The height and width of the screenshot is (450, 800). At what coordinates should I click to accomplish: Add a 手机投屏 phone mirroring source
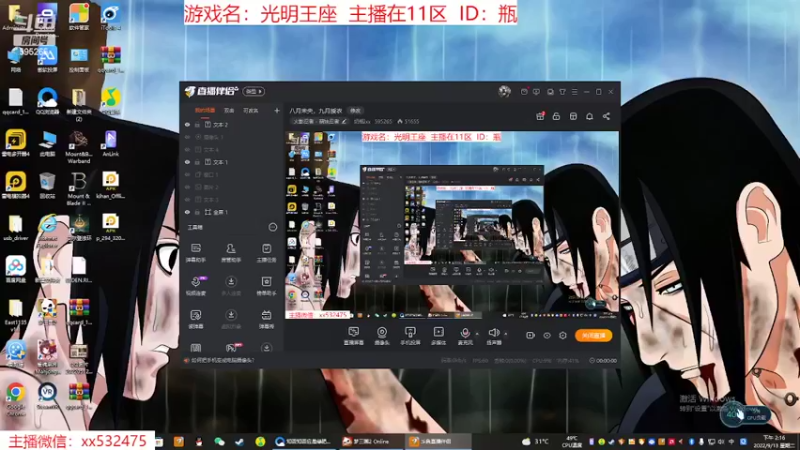pos(410,336)
